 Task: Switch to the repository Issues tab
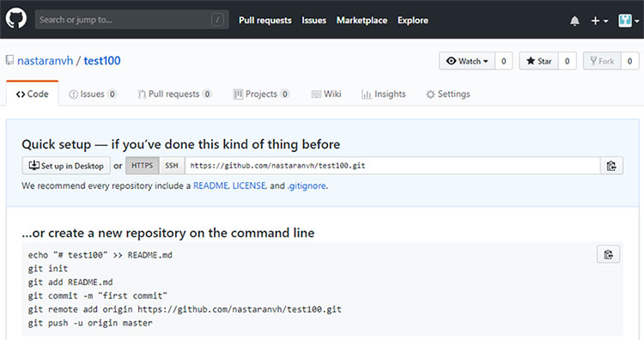tap(93, 94)
